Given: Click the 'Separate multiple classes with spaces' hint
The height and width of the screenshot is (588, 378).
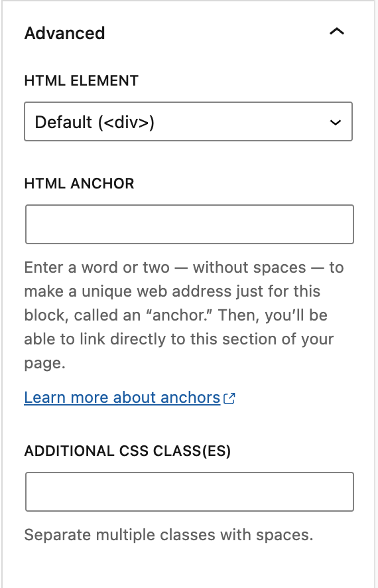Looking at the screenshot, I should click(x=168, y=535).
